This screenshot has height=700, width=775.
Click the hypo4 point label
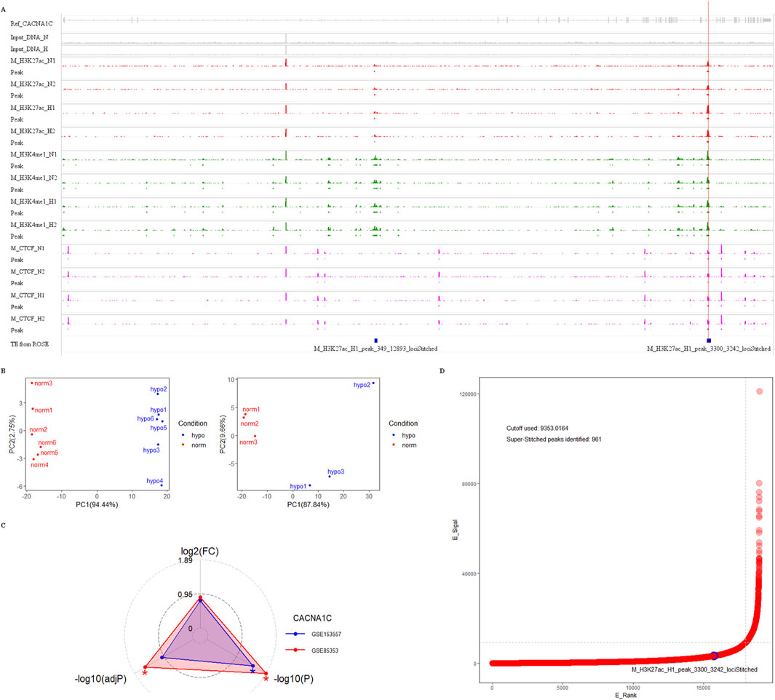(x=155, y=480)
